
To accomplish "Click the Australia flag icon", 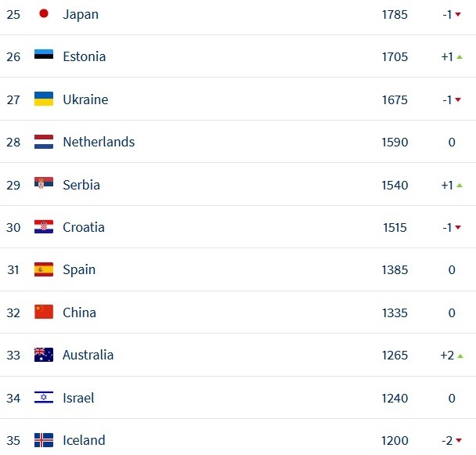I will tap(44, 355).
